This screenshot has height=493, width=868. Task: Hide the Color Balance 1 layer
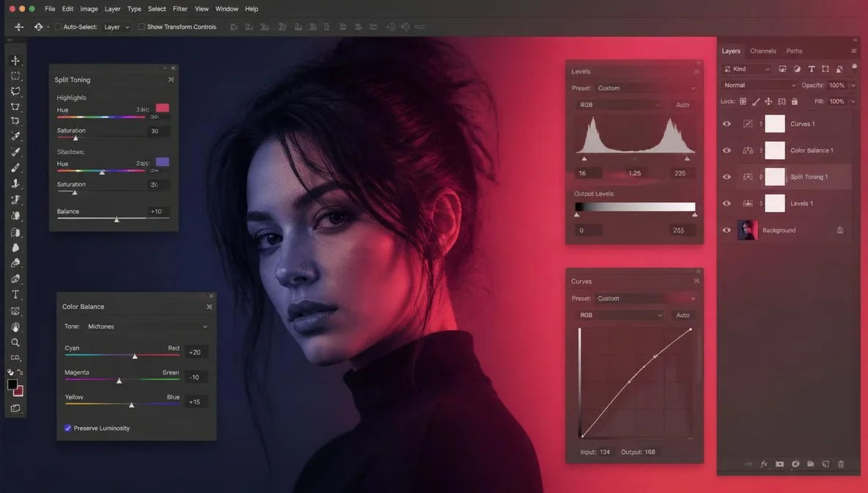coord(727,150)
